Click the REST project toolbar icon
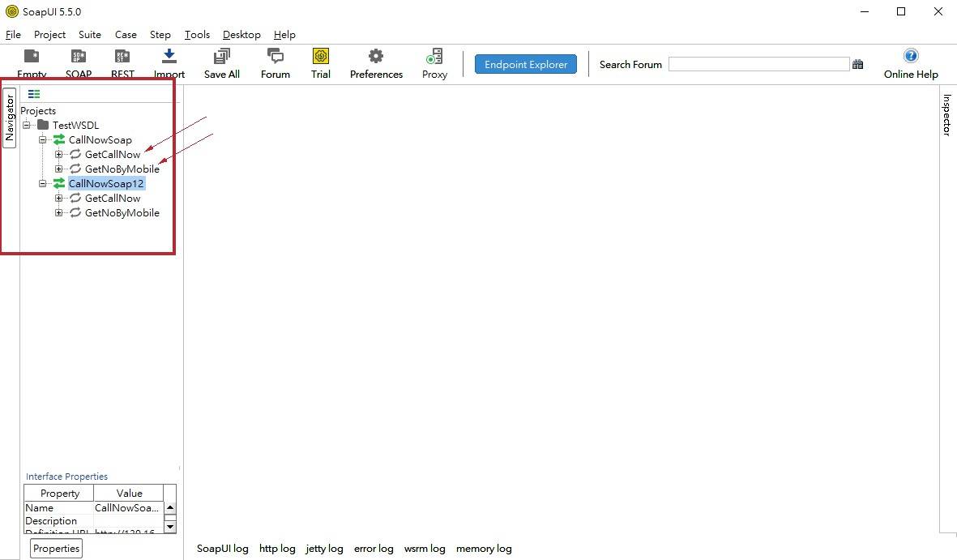The height and width of the screenshot is (560, 957). point(122,57)
